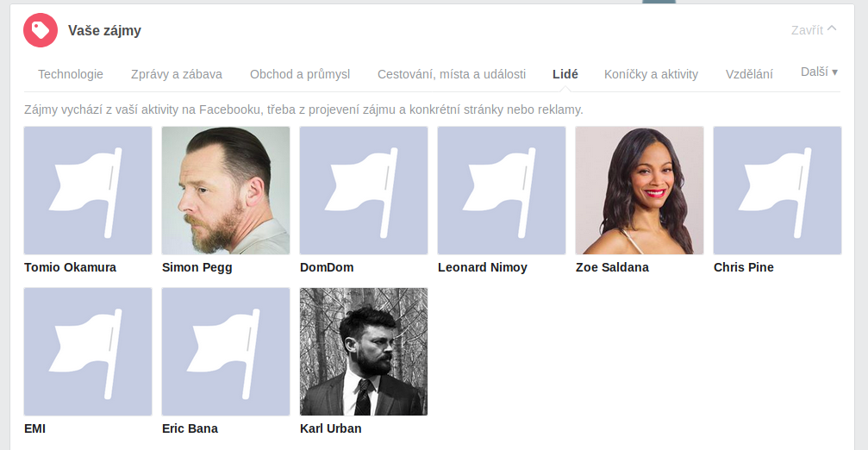Click the pink tag icon beside Vaše zájmy
Screen dimensions: 868x450
[x=41, y=30]
